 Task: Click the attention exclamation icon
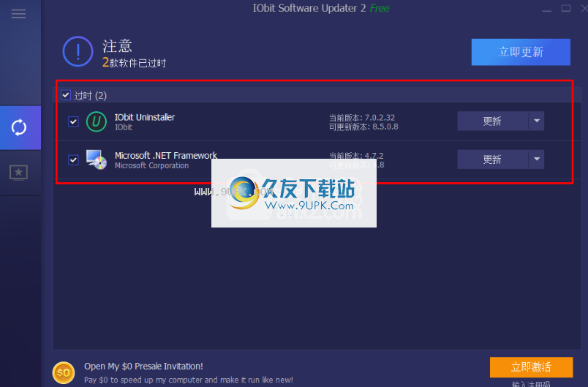pyautogui.click(x=78, y=51)
